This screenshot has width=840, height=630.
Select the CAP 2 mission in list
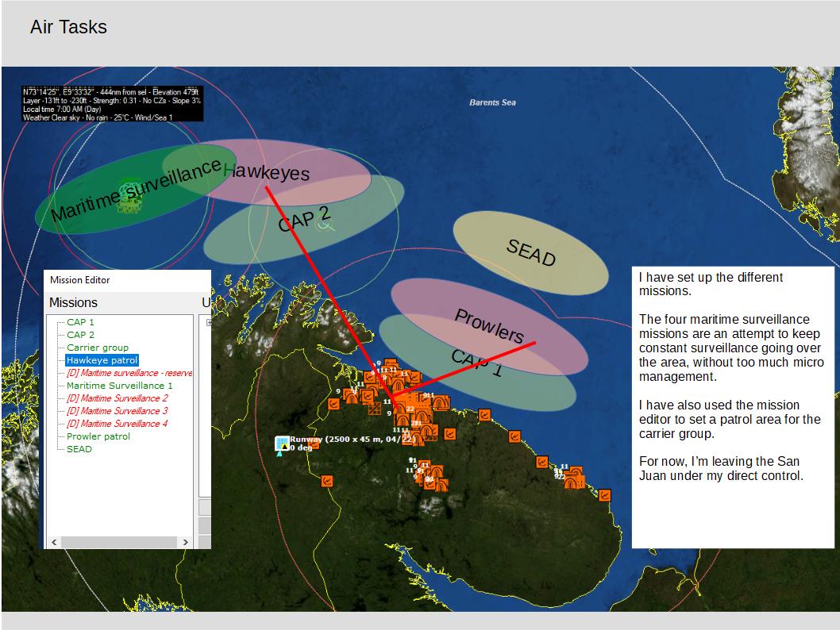click(x=80, y=335)
